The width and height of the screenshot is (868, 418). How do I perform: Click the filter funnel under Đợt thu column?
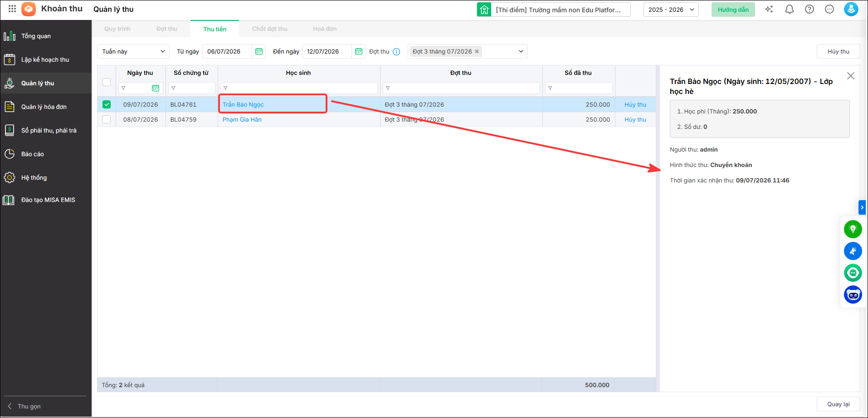[388, 88]
